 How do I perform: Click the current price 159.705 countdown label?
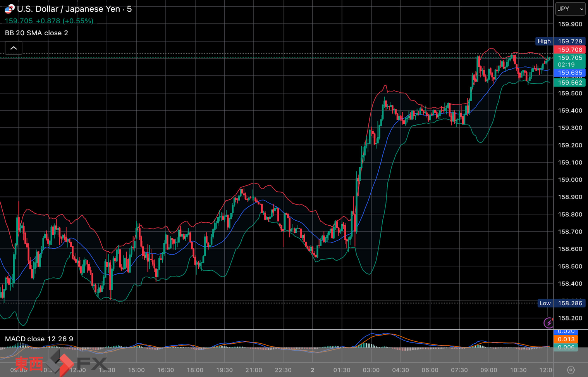pos(570,61)
